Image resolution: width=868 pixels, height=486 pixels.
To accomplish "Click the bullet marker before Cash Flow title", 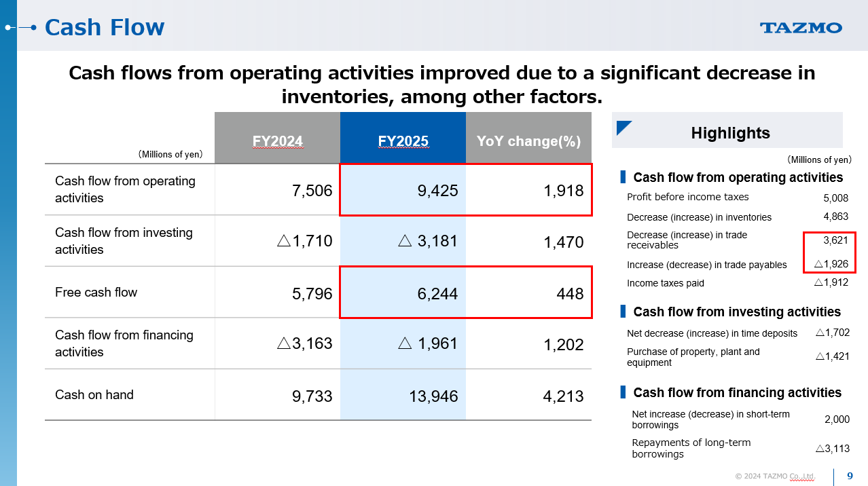I will (33, 27).
